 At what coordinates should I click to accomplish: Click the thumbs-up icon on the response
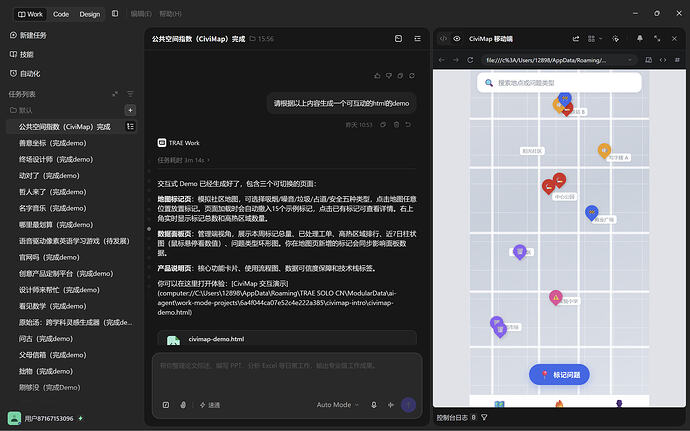(377, 76)
